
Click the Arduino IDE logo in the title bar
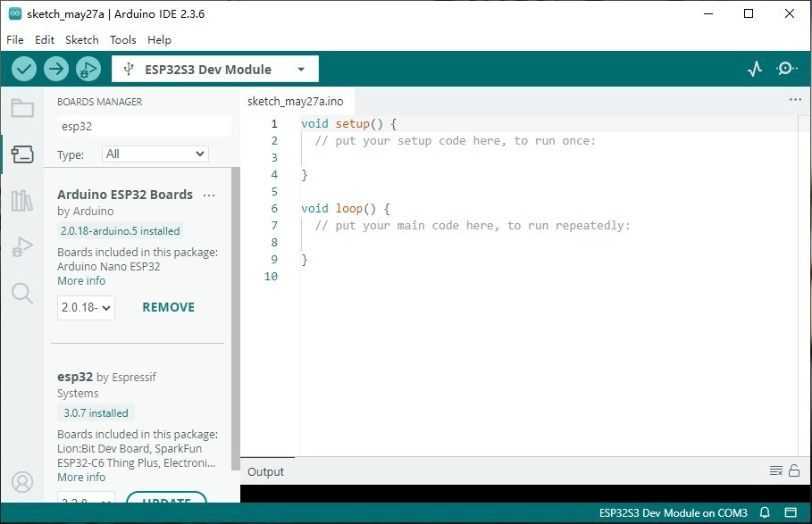tap(15, 14)
